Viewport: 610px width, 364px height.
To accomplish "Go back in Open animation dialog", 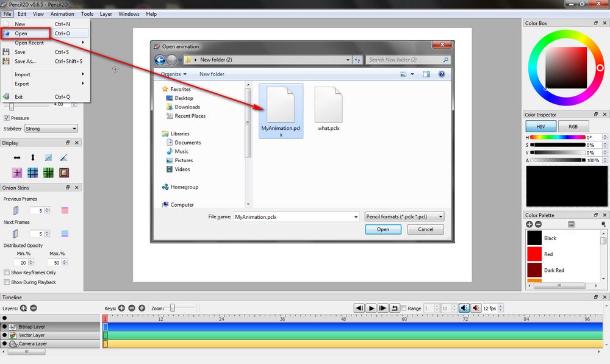I will [x=160, y=60].
